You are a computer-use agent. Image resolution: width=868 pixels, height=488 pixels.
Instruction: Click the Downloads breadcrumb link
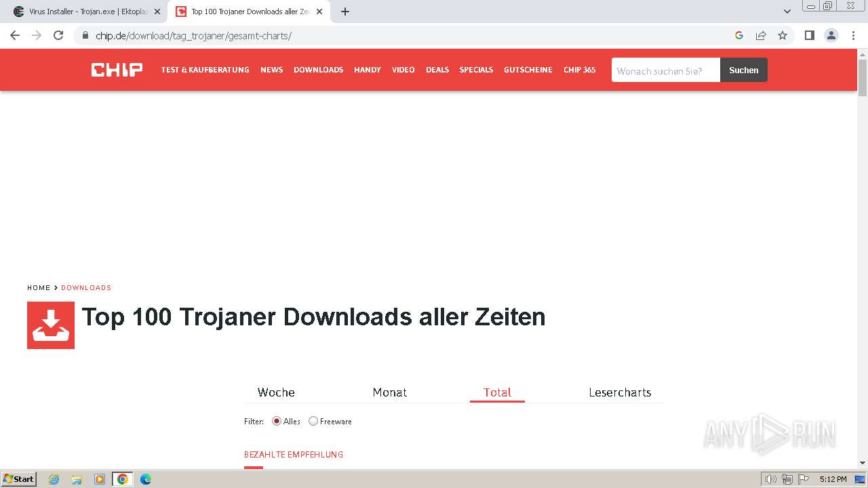[x=86, y=287]
